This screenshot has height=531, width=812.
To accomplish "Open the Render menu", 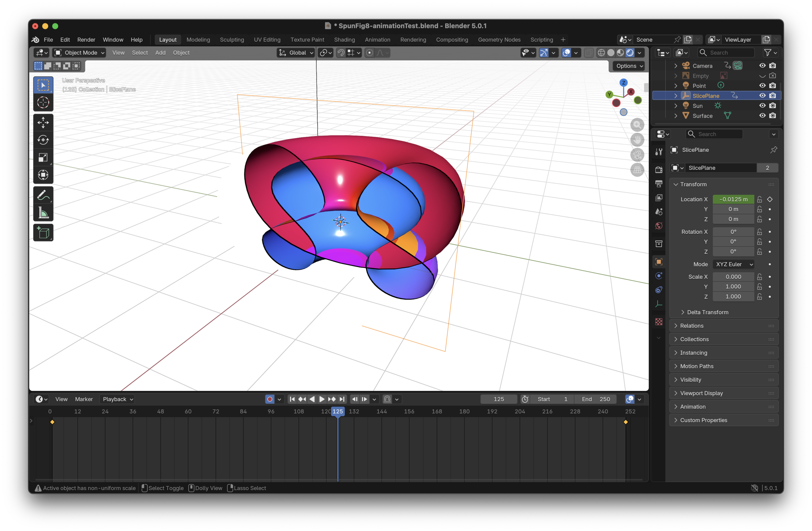I will tap(86, 40).
